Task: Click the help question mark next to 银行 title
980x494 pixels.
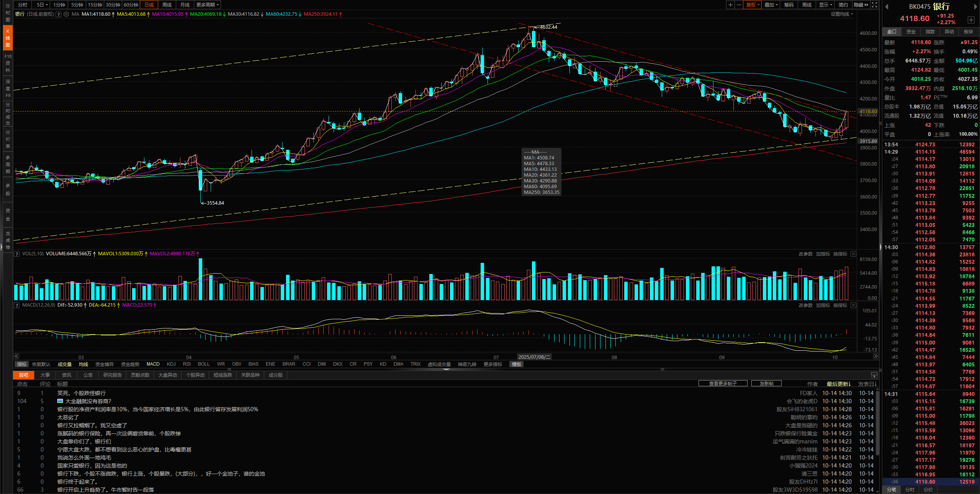Action: click(x=58, y=14)
